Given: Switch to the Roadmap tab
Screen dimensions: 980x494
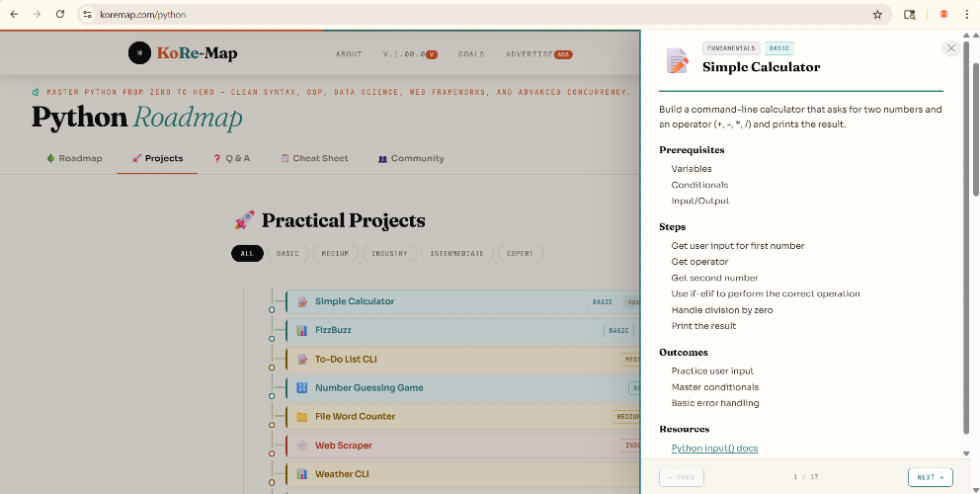Looking at the screenshot, I should click(x=74, y=158).
